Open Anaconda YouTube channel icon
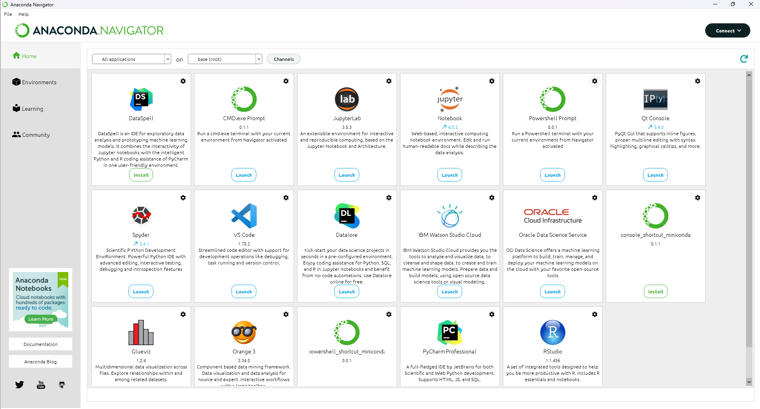Screen dimensions: 760x409 pos(41,385)
